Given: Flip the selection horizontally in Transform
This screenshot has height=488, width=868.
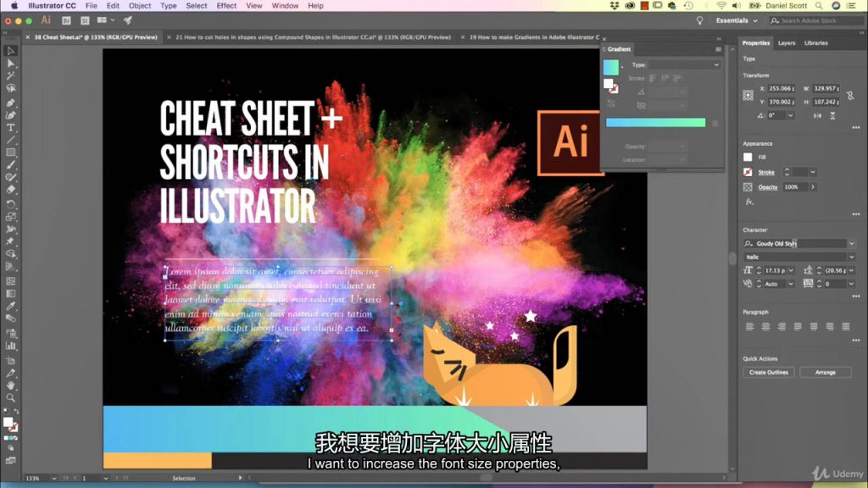Looking at the screenshot, I should 817,115.
